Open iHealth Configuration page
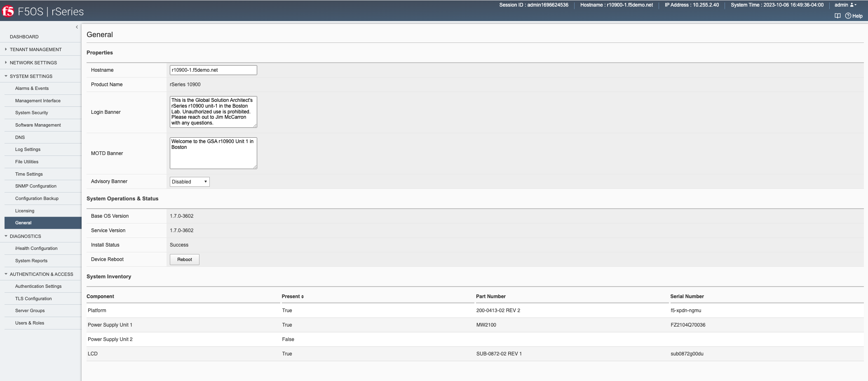 tap(36, 248)
